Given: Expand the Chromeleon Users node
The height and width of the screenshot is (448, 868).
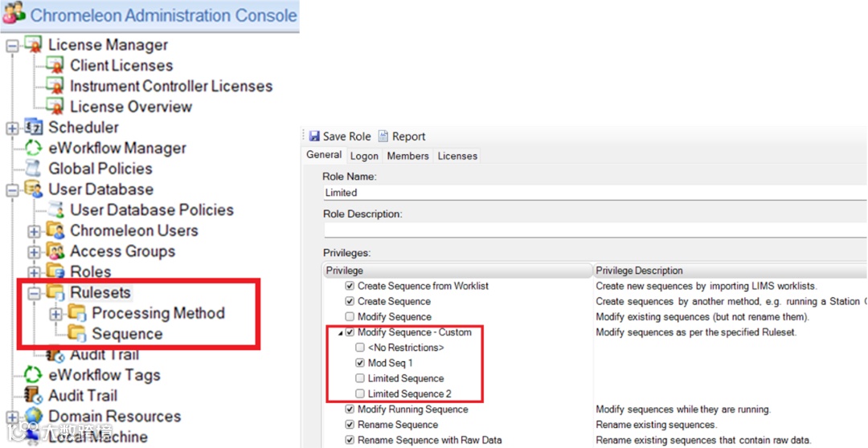Looking at the screenshot, I should click(35, 231).
